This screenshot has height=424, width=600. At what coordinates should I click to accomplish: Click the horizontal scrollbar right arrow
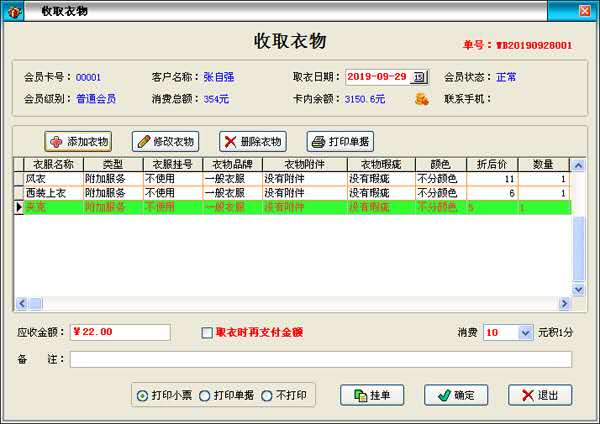coord(565,304)
